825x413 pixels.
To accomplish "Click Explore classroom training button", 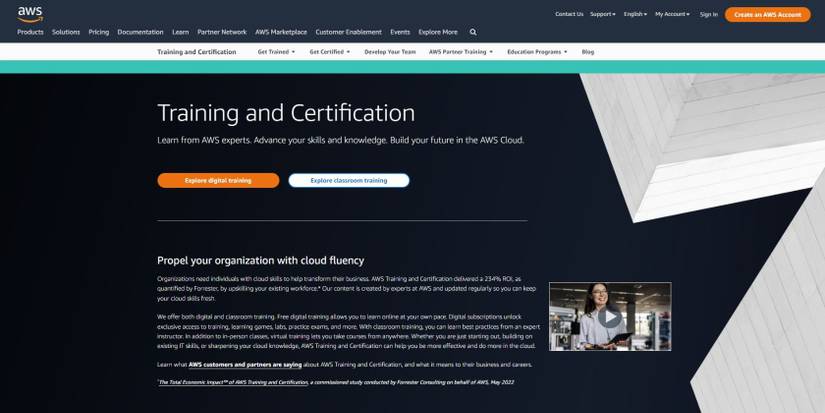I will [x=349, y=180].
